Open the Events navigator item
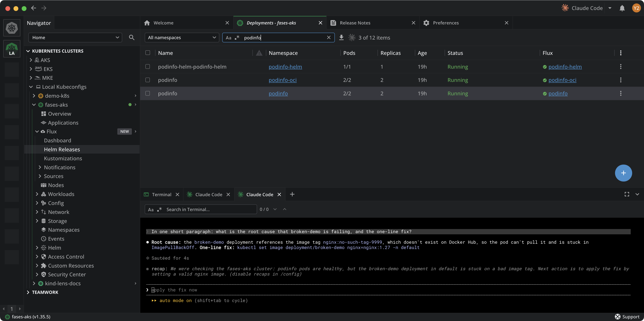The height and width of the screenshot is (321, 644). (x=56, y=239)
